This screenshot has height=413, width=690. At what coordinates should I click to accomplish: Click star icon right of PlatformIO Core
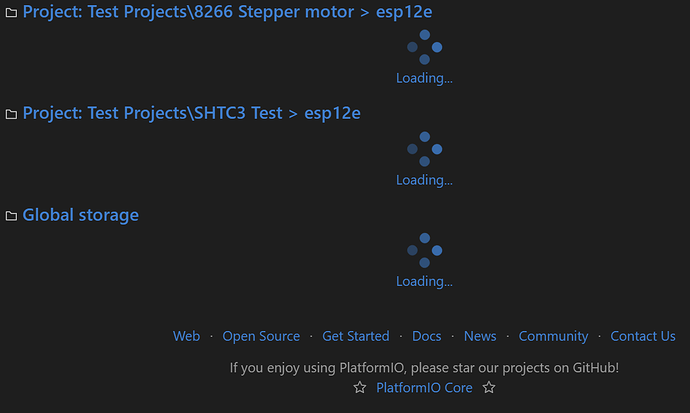pyautogui.click(x=489, y=387)
